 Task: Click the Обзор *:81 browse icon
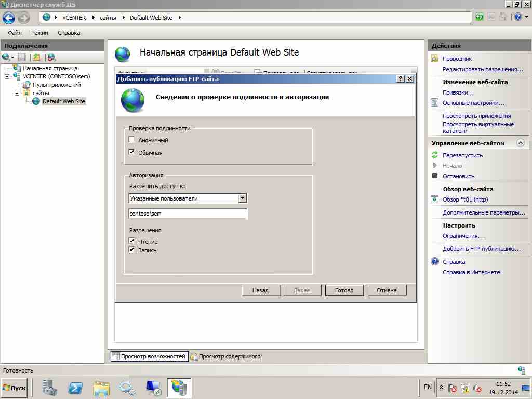pos(435,199)
